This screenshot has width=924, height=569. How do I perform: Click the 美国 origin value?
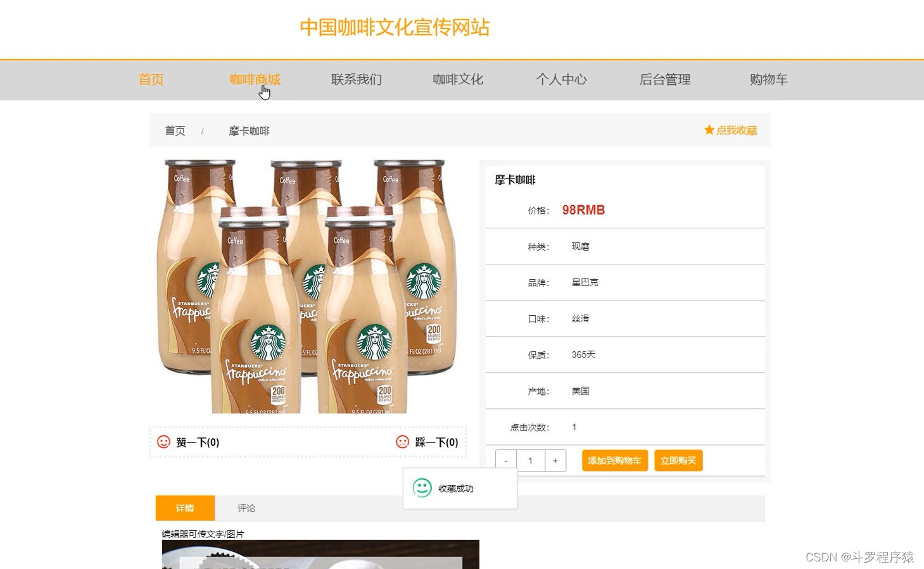(x=580, y=391)
